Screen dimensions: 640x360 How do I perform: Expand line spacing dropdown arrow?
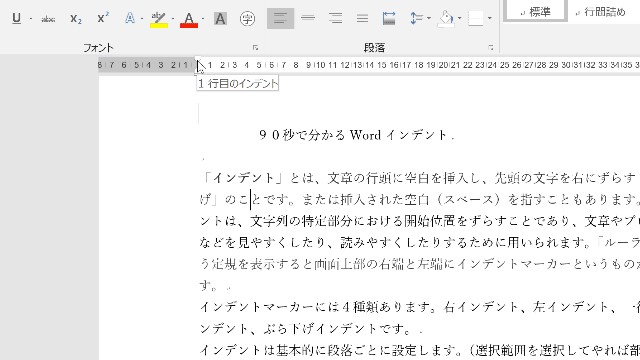point(429,18)
